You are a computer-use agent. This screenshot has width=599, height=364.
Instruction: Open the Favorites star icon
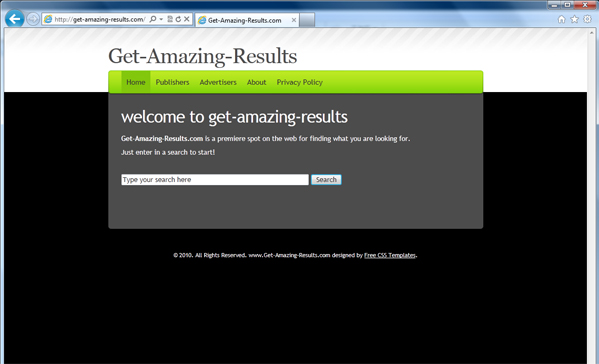(574, 19)
